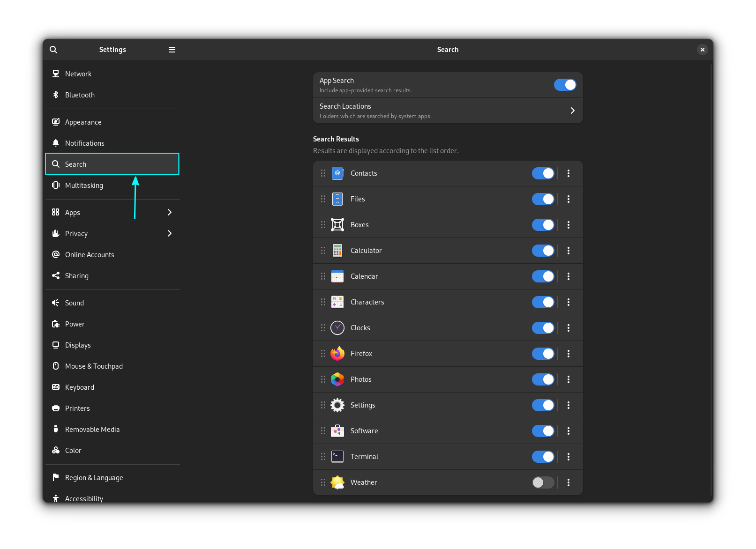Select Multitasking in the sidebar

[84, 185]
